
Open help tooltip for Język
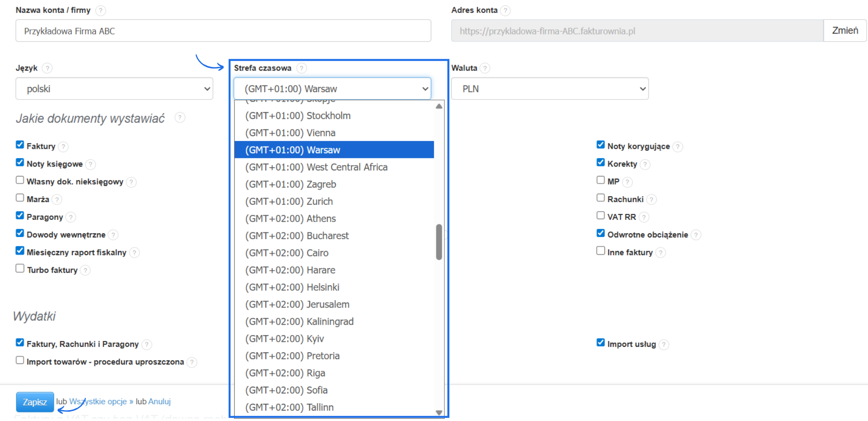47,68
